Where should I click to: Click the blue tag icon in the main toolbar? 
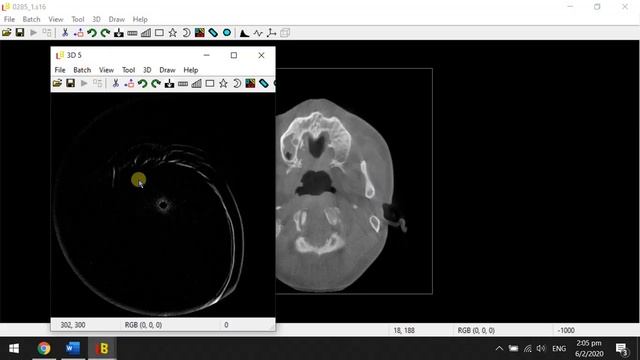(213, 33)
